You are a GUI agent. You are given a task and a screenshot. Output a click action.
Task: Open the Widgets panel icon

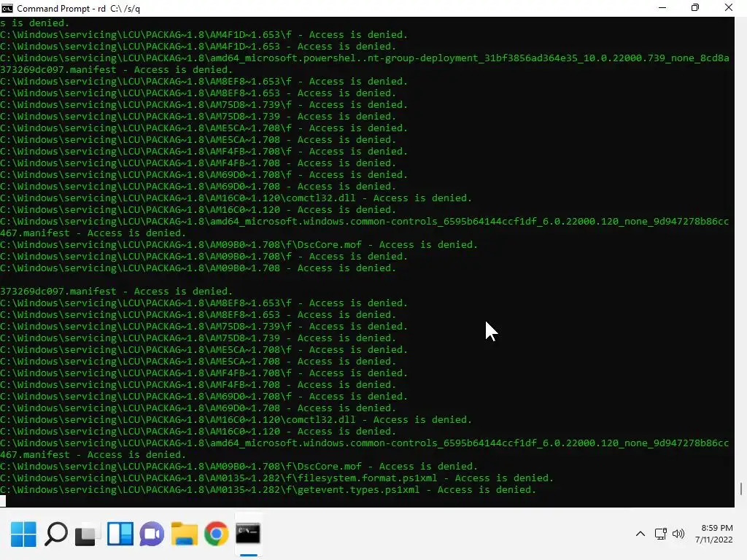(x=120, y=534)
